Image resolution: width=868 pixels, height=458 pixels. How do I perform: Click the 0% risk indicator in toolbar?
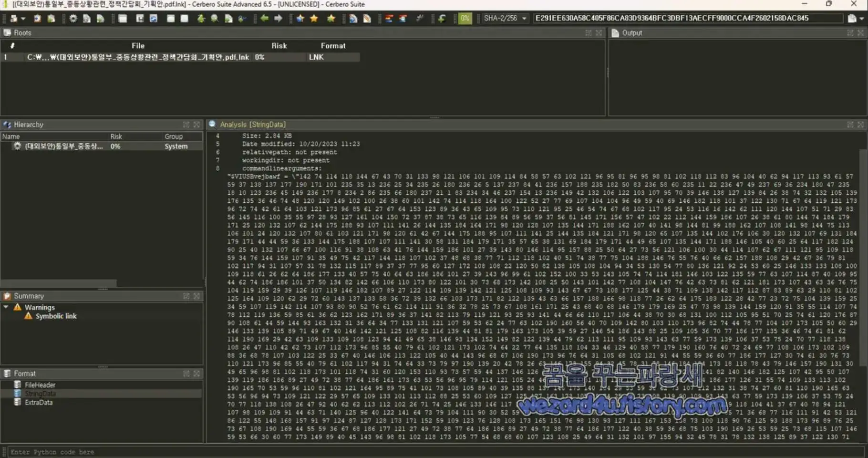(x=465, y=18)
